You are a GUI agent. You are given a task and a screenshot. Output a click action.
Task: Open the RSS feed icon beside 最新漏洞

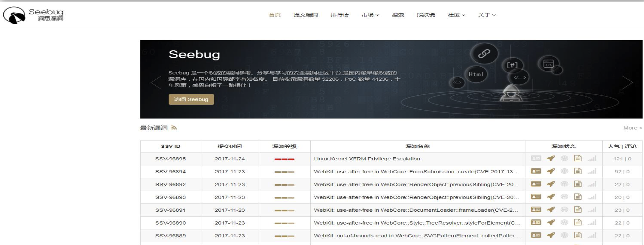tap(174, 128)
